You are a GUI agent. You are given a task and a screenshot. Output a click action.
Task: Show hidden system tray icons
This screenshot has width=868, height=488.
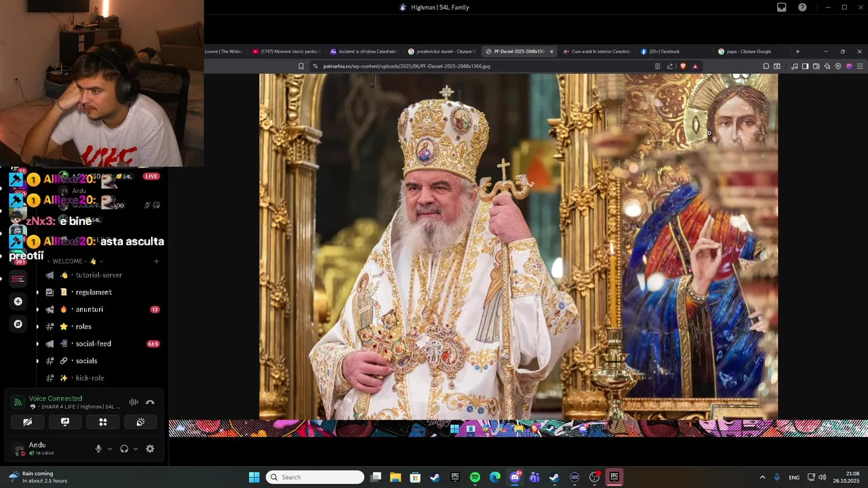point(762,477)
